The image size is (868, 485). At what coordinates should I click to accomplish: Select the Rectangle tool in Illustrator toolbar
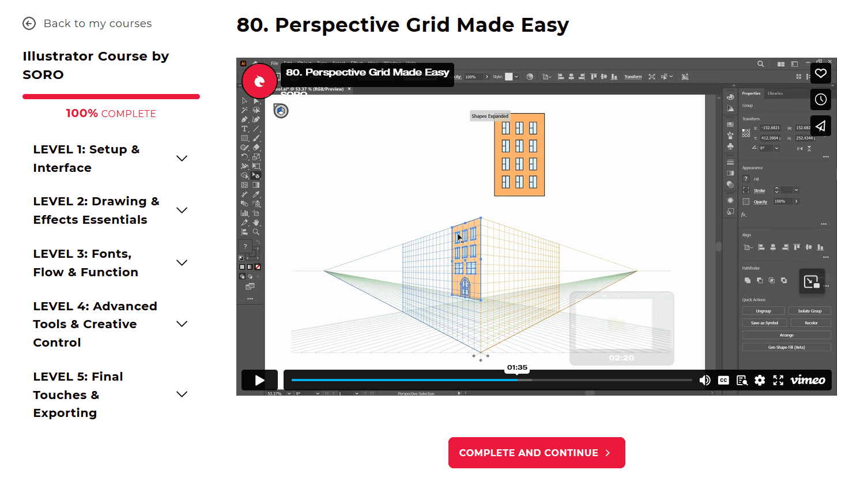pyautogui.click(x=244, y=138)
